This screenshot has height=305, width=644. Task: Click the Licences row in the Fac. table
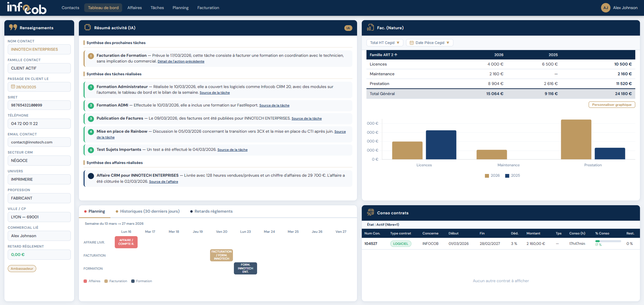pyautogui.click(x=501, y=64)
